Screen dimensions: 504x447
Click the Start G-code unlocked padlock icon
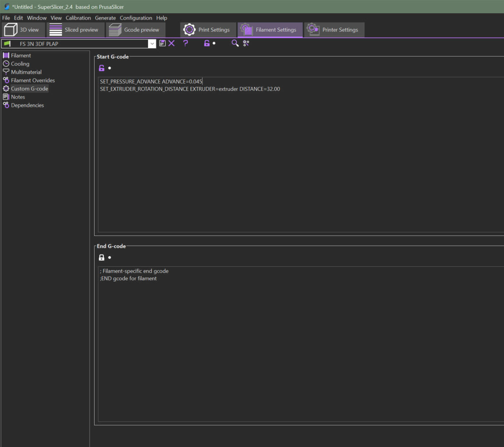click(102, 68)
